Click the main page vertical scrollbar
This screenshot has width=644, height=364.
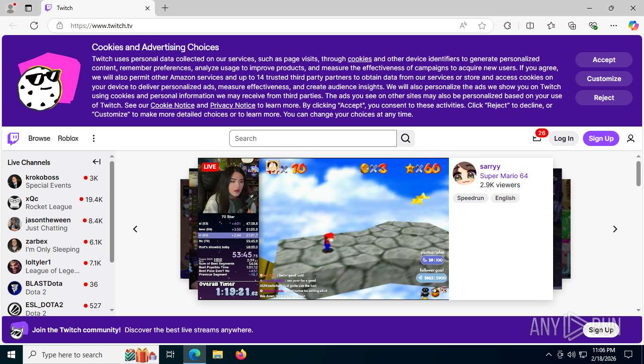click(x=638, y=173)
